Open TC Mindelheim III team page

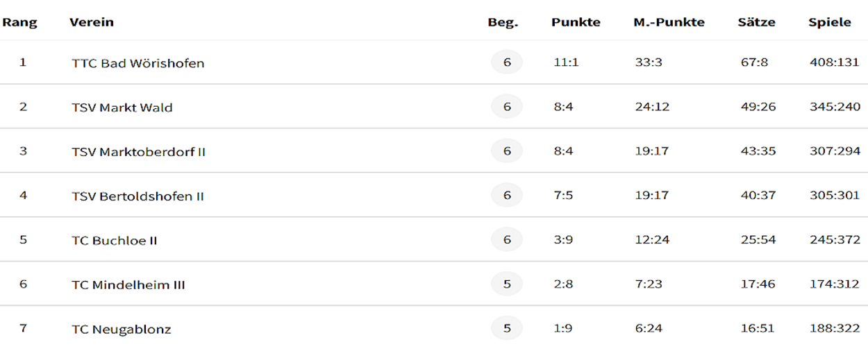click(128, 285)
